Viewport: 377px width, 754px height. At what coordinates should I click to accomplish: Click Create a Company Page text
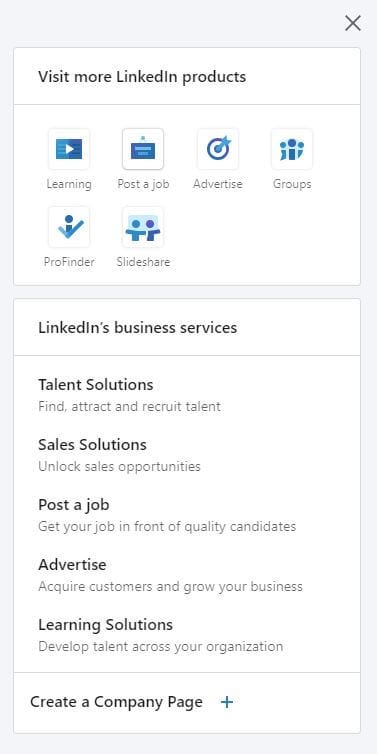point(116,702)
